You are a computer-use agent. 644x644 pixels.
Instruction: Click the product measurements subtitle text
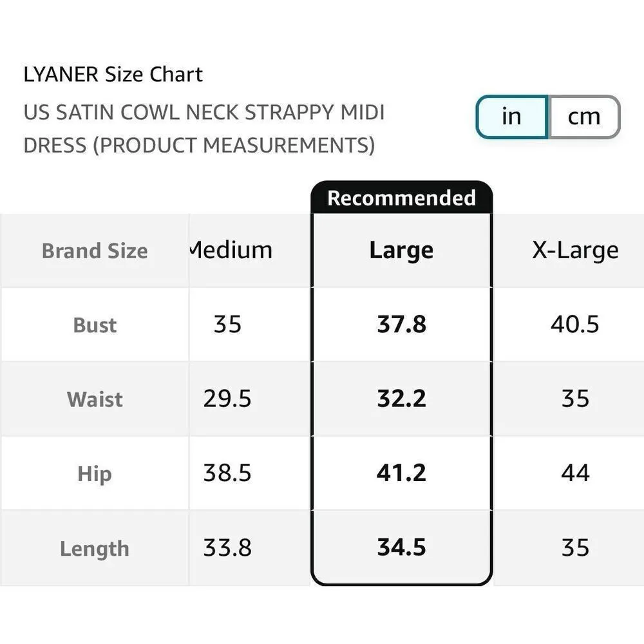[x=205, y=128]
